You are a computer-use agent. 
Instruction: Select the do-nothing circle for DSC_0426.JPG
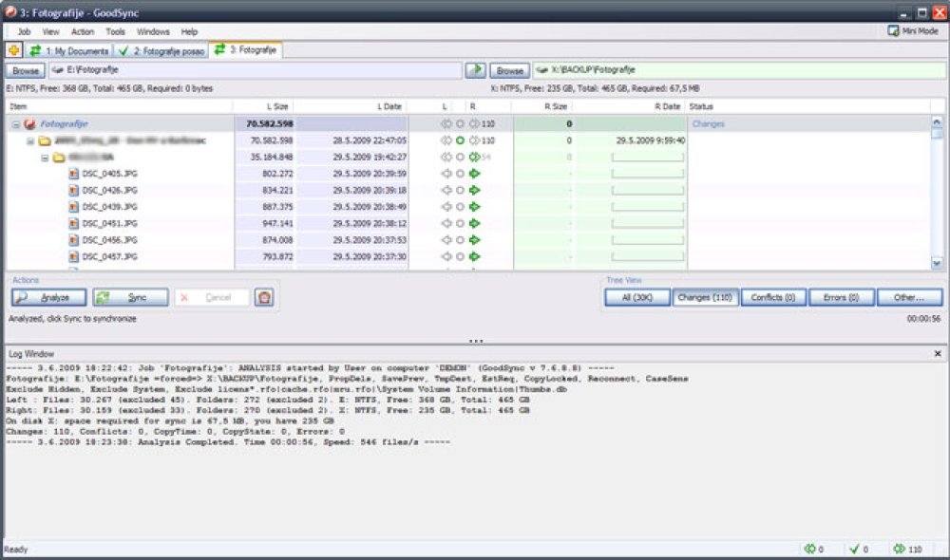461,190
